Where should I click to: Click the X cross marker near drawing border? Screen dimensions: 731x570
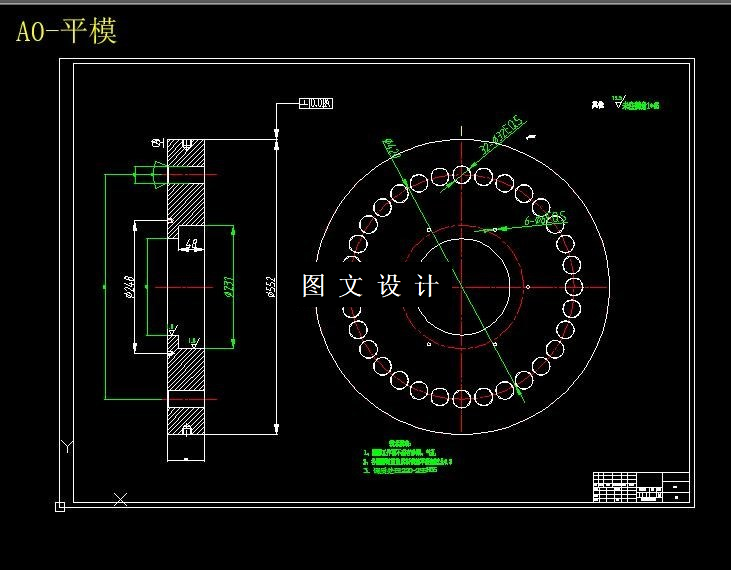coord(120,499)
